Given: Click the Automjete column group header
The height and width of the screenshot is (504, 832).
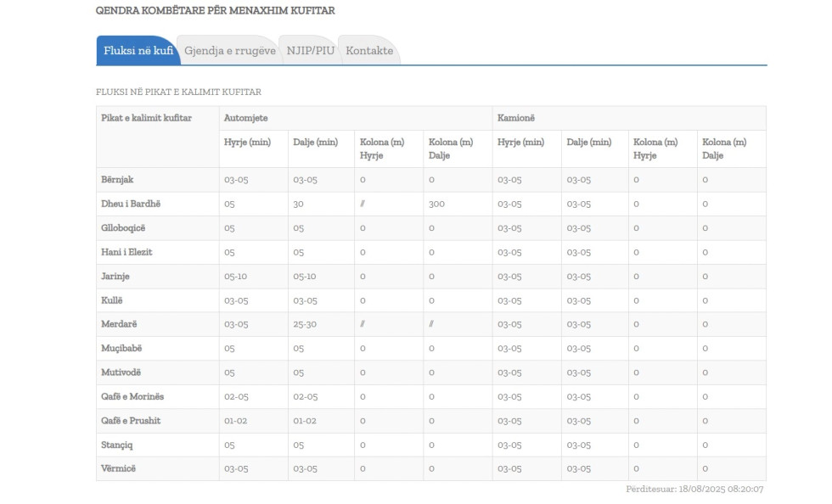Looking at the screenshot, I should point(245,118).
